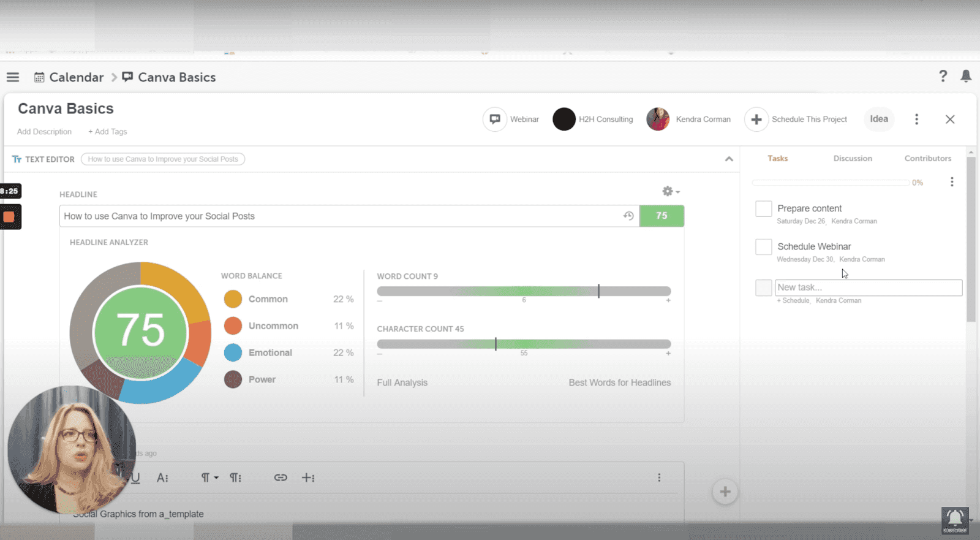Click the headline score donut chart
This screenshot has height=540, width=980.
pos(140,332)
